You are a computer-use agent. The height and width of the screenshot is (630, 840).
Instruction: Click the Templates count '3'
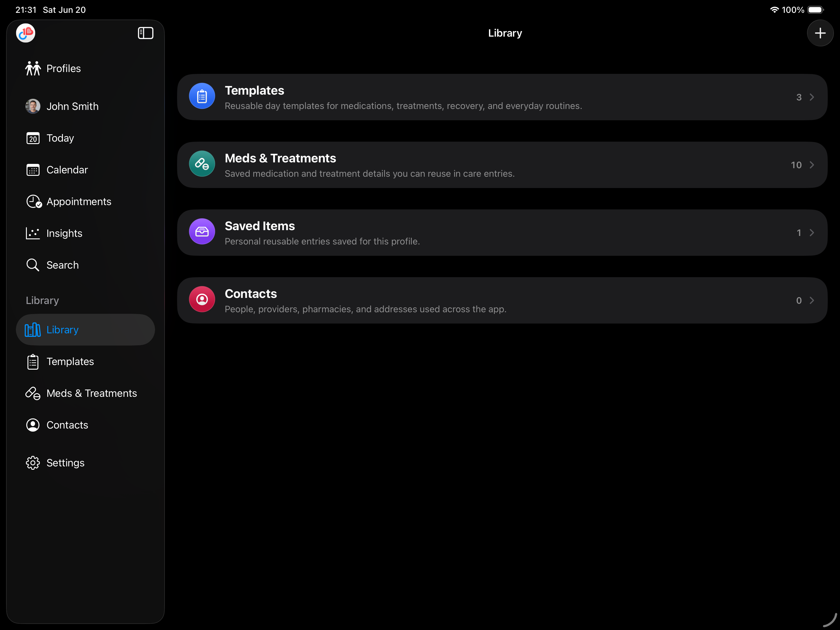click(x=799, y=97)
